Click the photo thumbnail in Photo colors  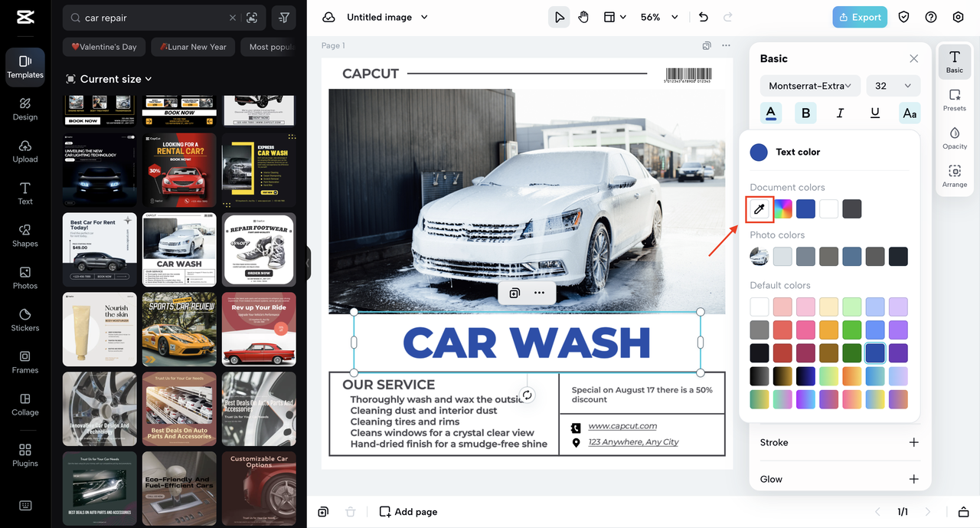coord(759,256)
